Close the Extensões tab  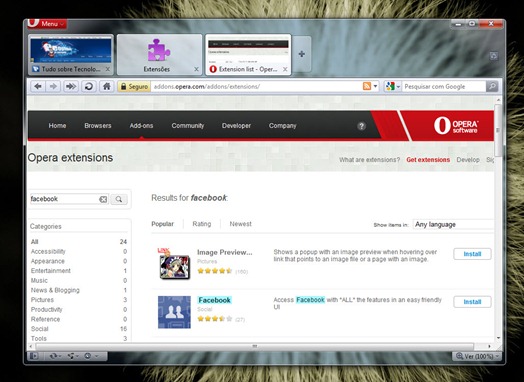196,69
